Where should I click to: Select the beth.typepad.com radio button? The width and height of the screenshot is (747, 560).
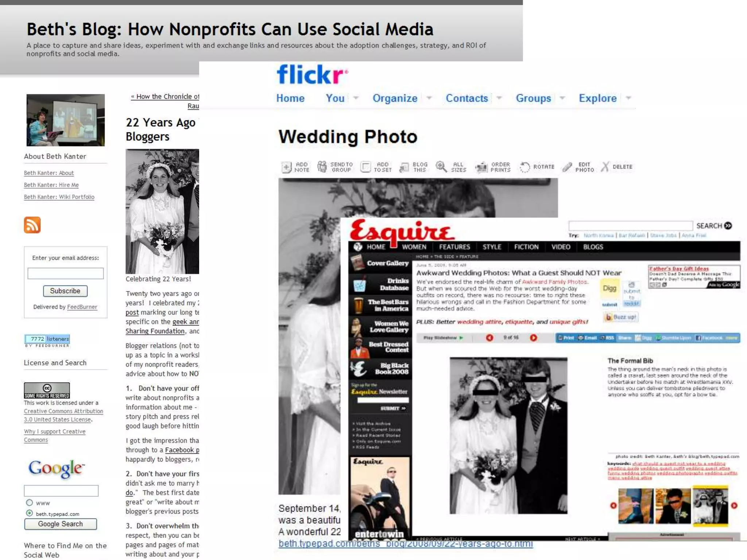(30, 513)
